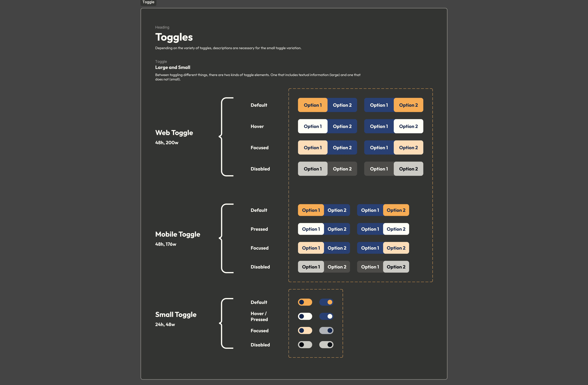This screenshot has height=385, width=588.
Task: Click the "Hover / Pressed" state label
Action: click(259, 316)
